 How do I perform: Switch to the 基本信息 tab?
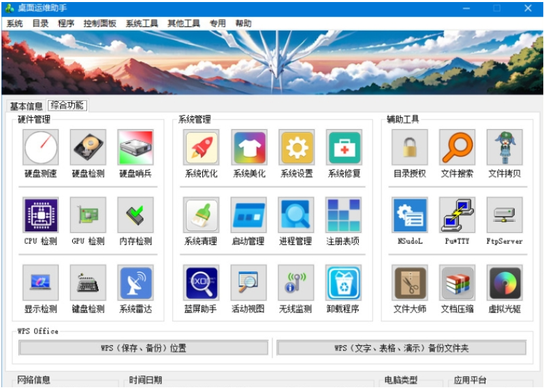27,105
